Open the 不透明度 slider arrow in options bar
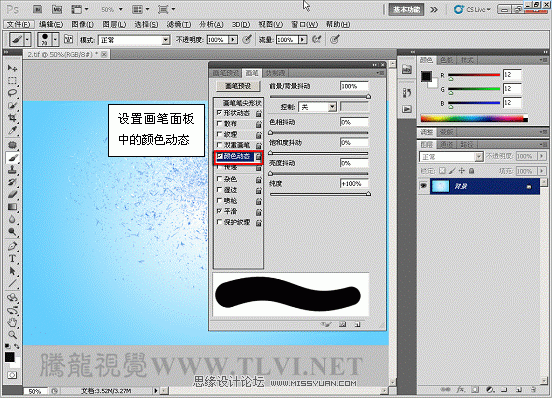 [x=233, y=40]
